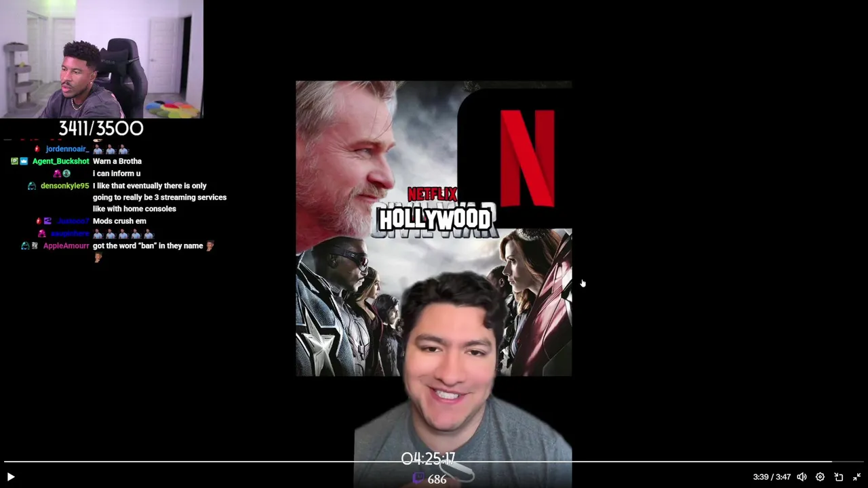
Task: Click the 3:39 / 3:47 time display
Action: click(x=772, y=477)
